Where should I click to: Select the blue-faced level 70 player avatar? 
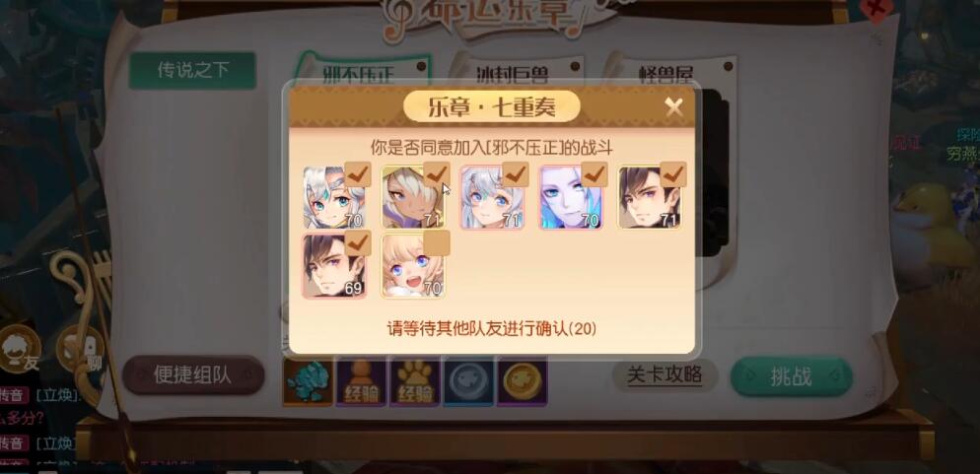(x=570, y=197)
